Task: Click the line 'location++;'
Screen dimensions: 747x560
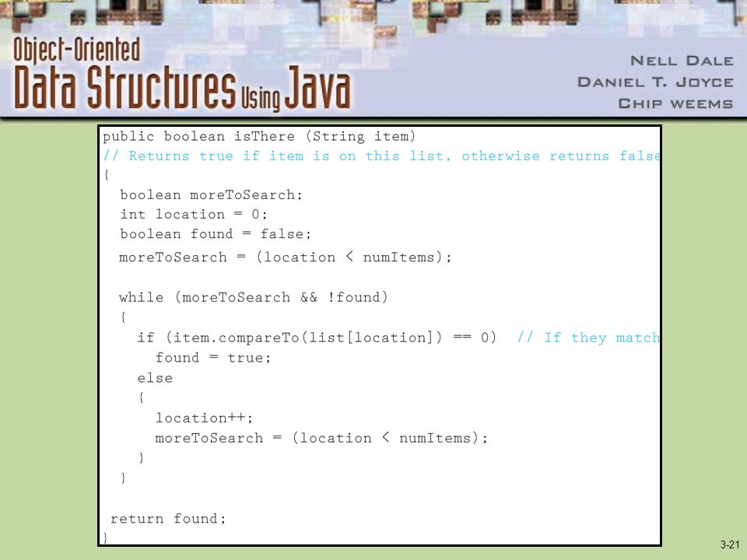Action: (204, 418)
